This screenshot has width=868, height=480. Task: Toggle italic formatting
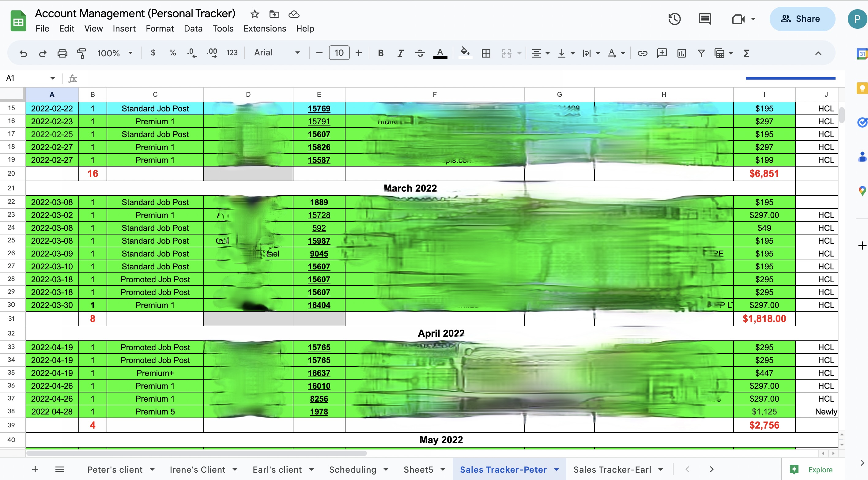click(x=400, y=53)
